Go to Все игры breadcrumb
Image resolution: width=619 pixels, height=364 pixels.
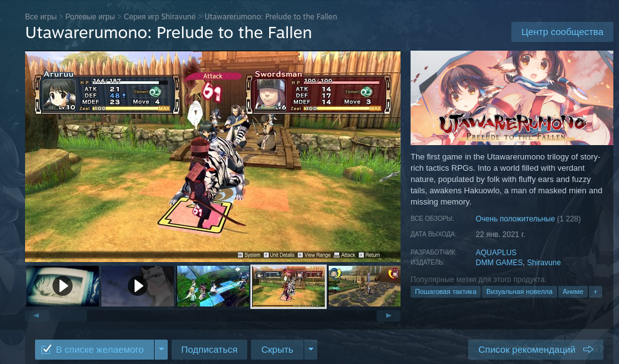tap(41, 16)
